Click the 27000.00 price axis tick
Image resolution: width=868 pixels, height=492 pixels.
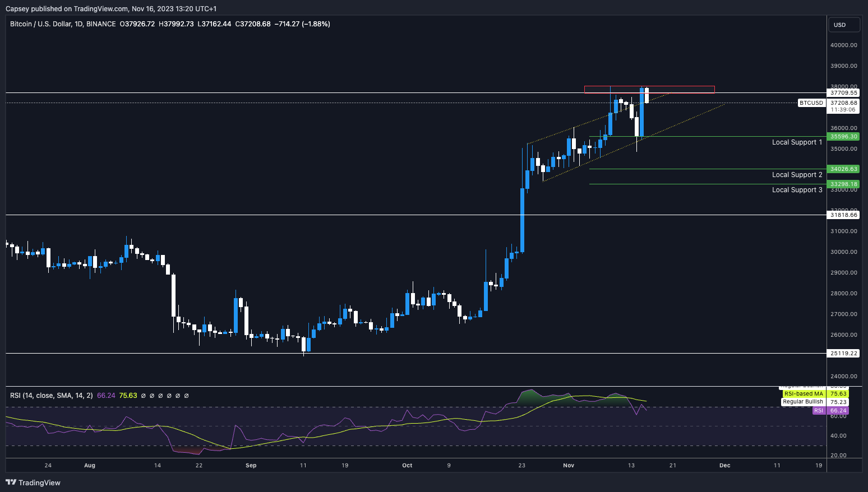click(x=844, y=314)
